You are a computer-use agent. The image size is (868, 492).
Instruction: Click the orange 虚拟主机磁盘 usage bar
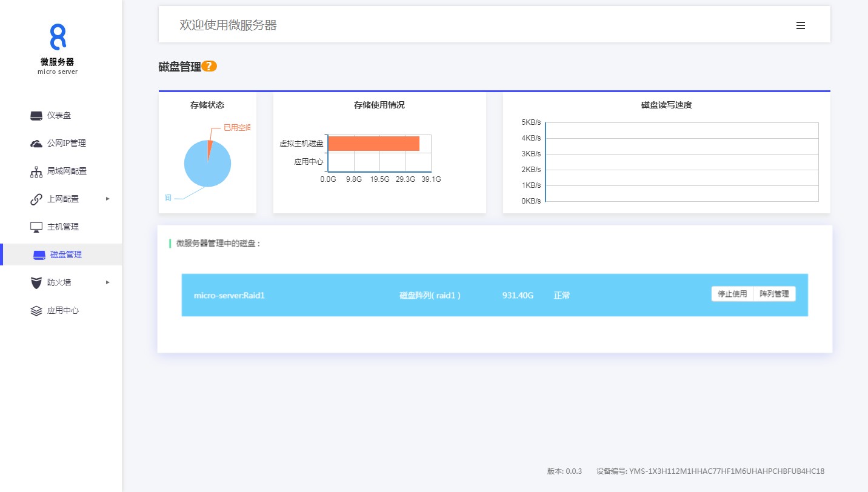[373, 144]
